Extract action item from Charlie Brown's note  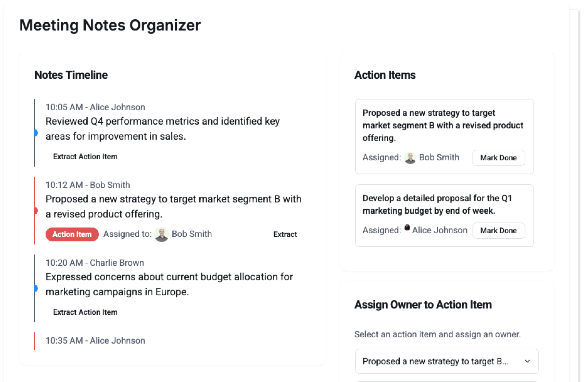[x=85, y=312]
